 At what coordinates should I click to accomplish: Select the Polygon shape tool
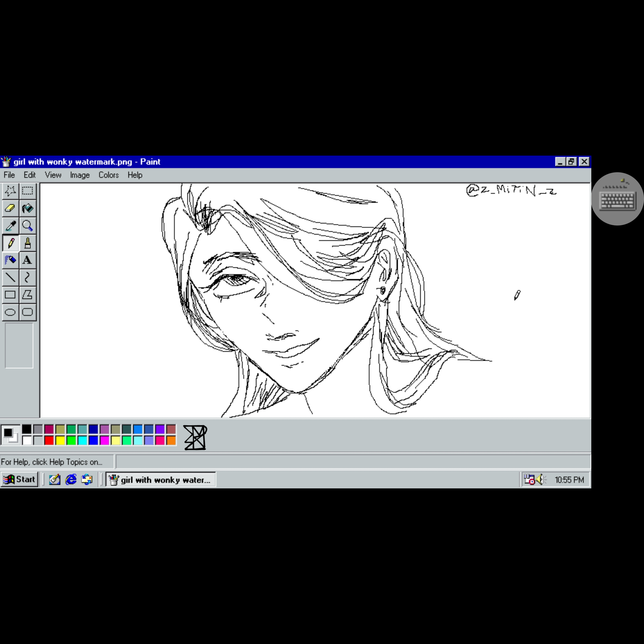(28, 295)
